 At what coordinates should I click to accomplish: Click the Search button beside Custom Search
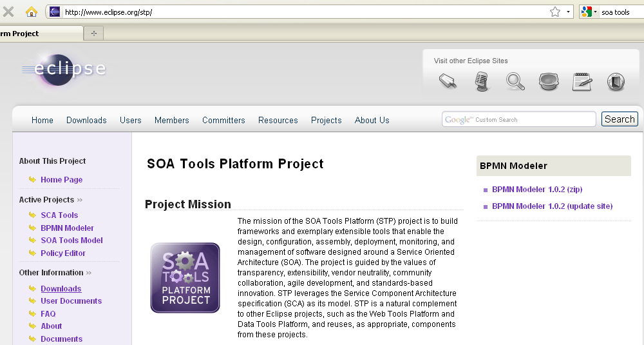[x=620, y=119]
